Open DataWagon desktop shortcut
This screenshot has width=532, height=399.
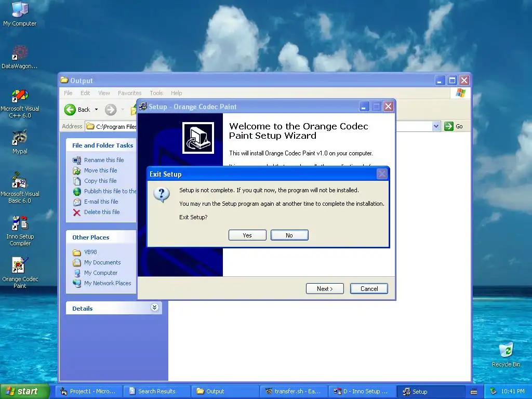coord(20,57)
